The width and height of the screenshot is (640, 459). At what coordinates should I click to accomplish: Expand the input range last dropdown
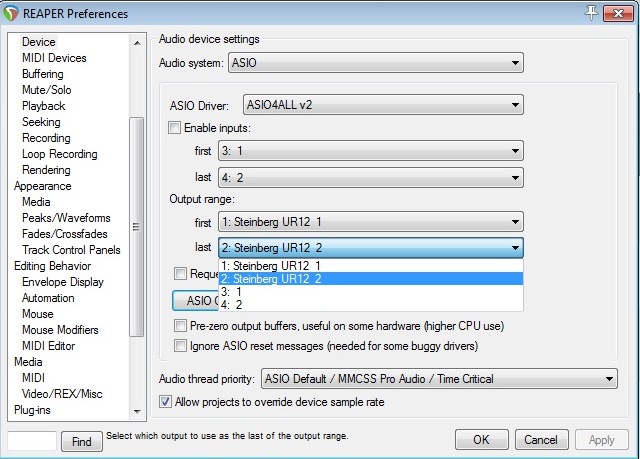pos(371,178)
